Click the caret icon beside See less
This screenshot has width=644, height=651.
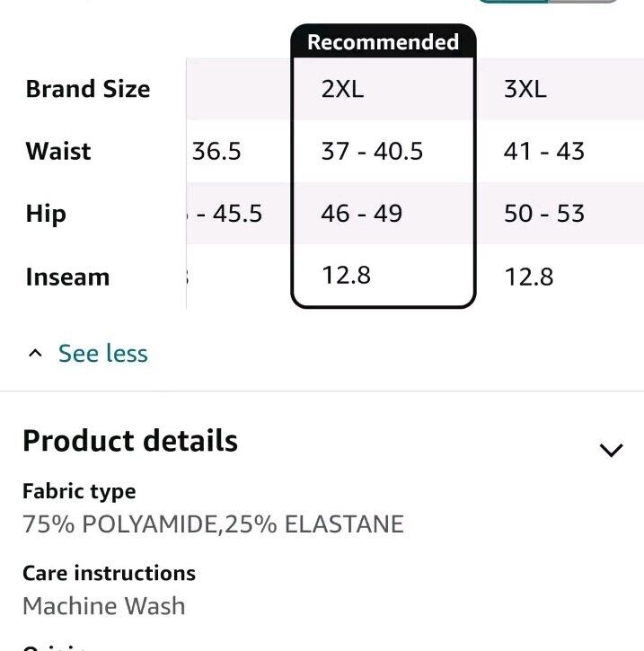35,353
